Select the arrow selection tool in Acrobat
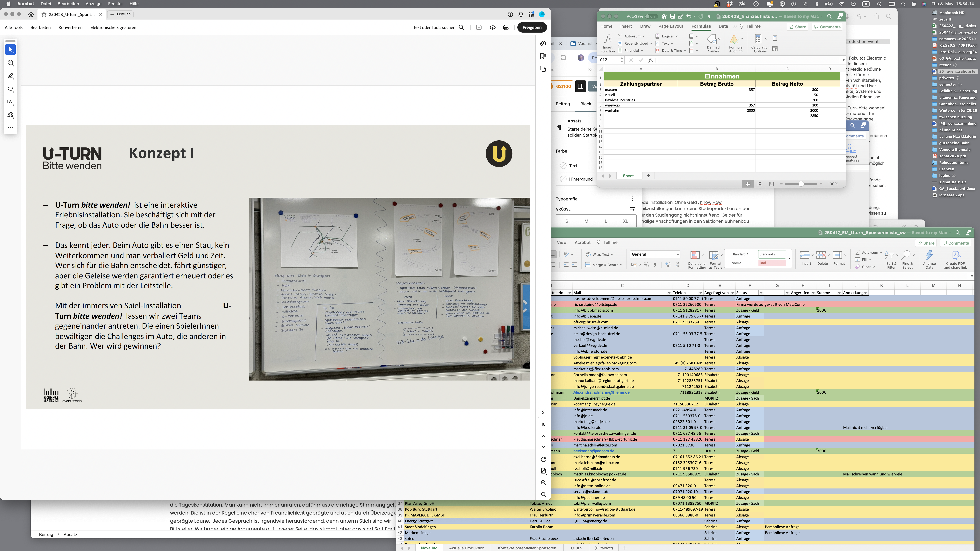The image size is (980, 551). [11, 50]
